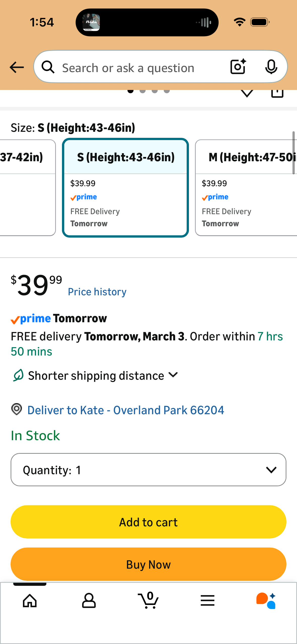Select size M (Height:47-50in) option
The height and width of the screenshot is (644, 297).
pyautogui.click(x=246, y=188)
